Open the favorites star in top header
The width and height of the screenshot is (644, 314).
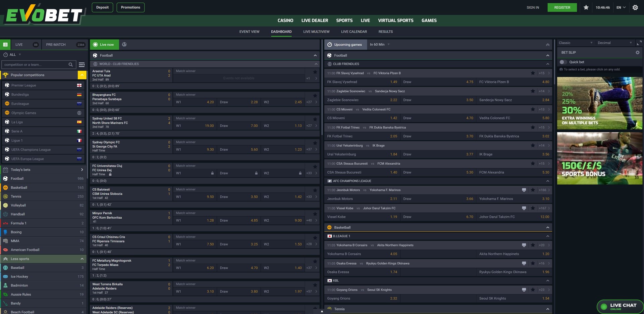click(586, 7)
